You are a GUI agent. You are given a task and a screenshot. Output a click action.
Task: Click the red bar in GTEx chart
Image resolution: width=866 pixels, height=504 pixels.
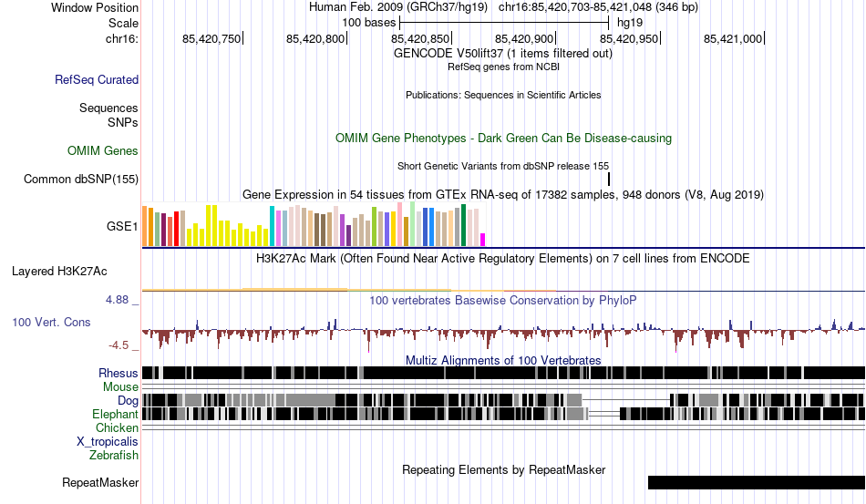(x=176, y=229)
